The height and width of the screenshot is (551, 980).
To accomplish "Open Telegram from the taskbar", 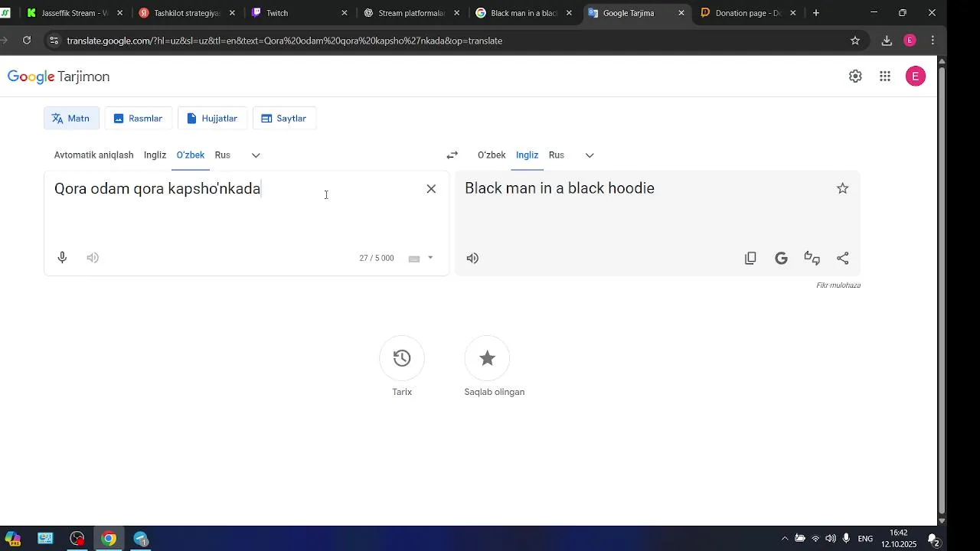I will pos(141,539).
